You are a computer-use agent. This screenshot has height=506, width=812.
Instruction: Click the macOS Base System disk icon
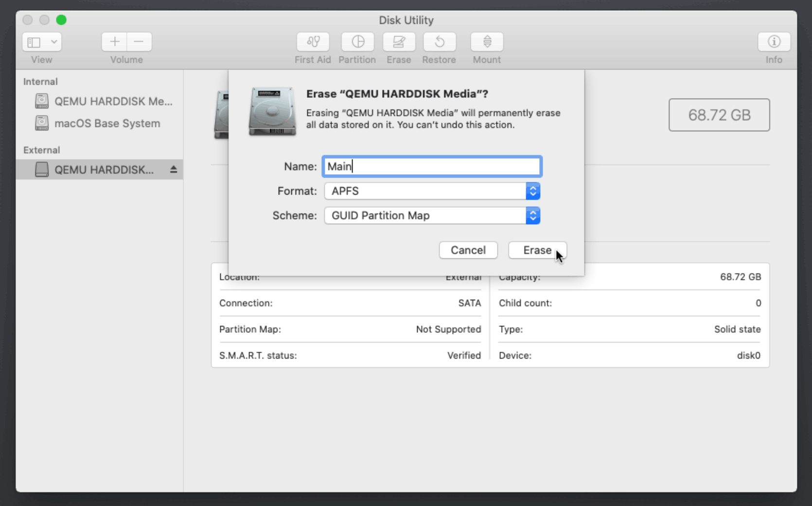[42, 123]
